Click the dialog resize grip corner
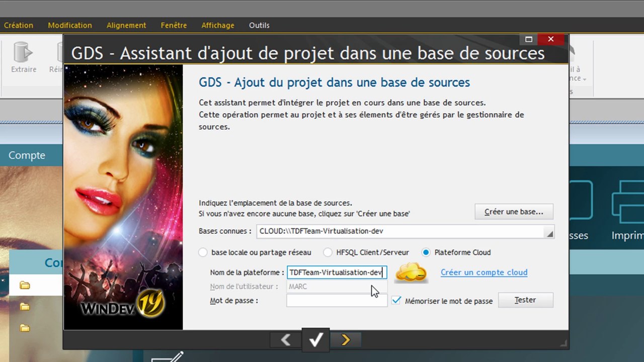 click(x=563, y=343)
